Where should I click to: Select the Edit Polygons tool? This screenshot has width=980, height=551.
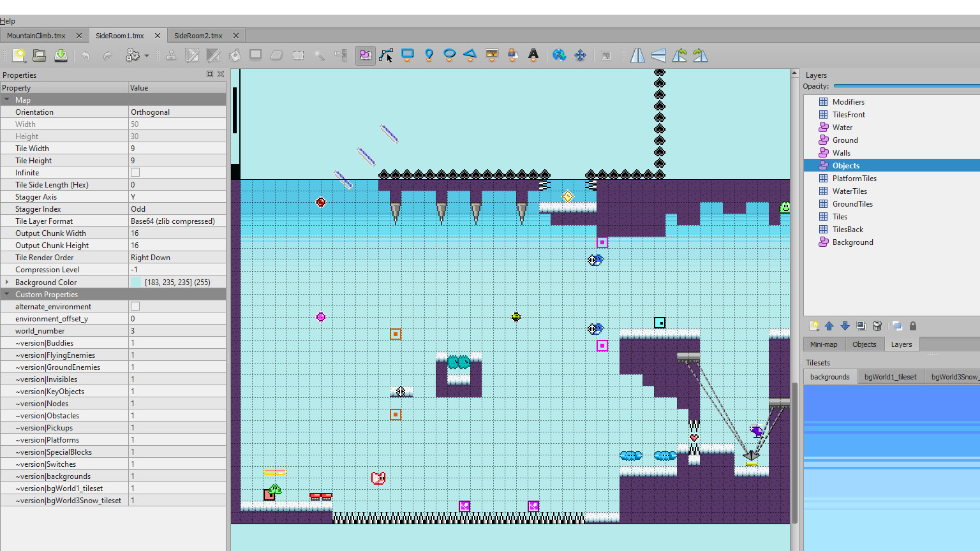(x=386, y=55)
